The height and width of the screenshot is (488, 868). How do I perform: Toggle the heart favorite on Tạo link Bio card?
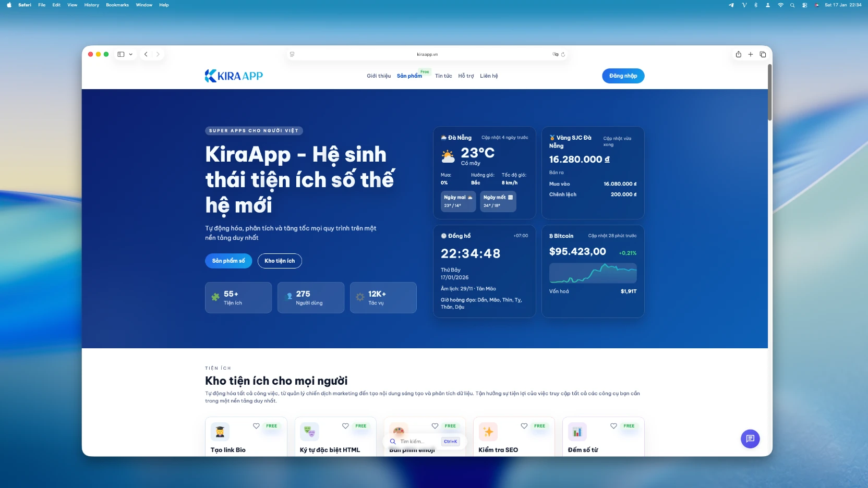point(256,426)
